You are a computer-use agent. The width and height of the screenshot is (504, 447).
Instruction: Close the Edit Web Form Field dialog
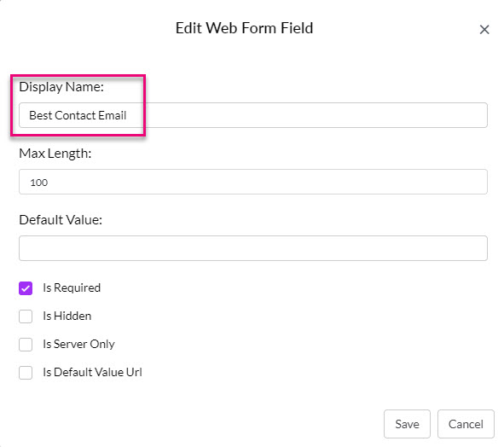coord(484,30)
